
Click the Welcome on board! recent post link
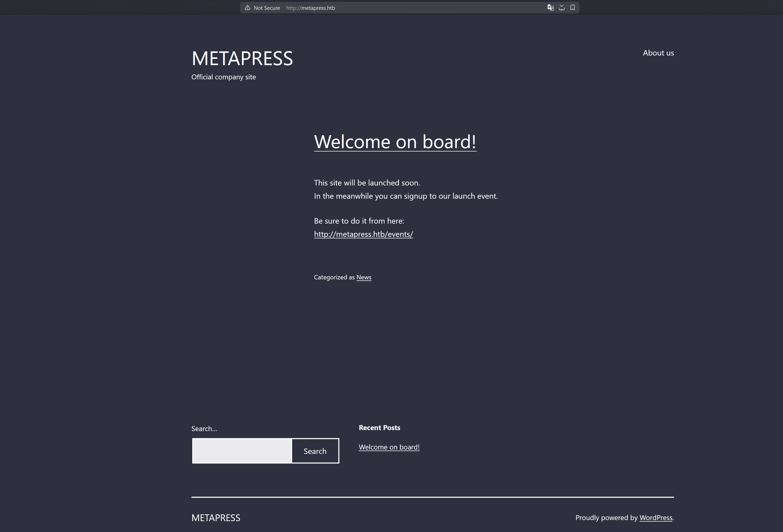coord(389,447)
